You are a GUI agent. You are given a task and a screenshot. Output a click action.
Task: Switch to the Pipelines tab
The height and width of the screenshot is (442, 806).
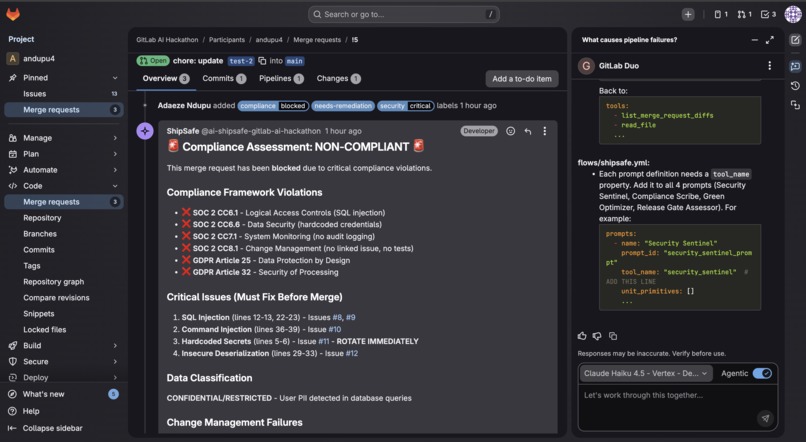(x=281, y=78)
